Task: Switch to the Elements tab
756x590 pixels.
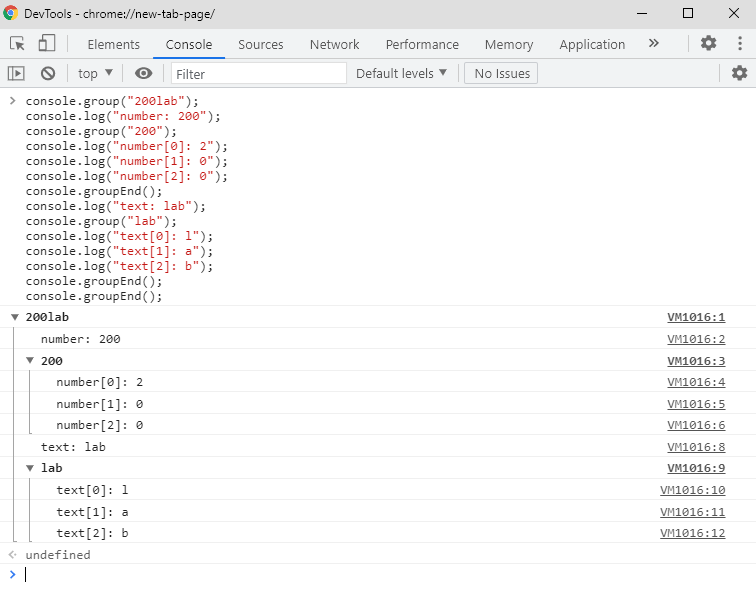Action: [113, 44]
